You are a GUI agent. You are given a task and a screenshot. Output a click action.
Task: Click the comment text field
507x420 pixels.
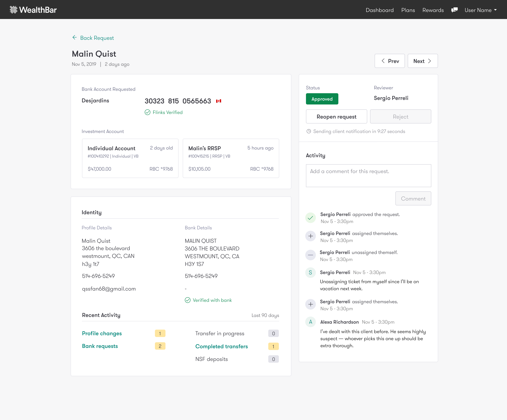368,176
